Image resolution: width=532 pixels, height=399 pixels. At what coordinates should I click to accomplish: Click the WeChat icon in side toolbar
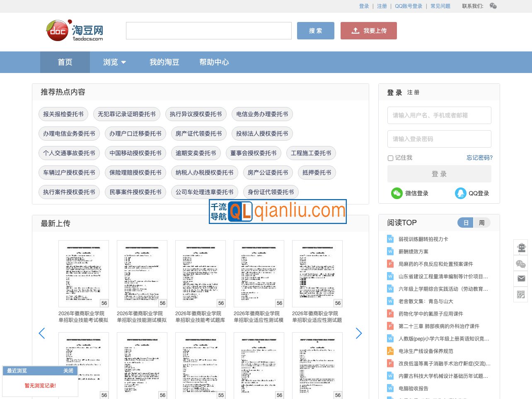pyautogui.click(x=521, y=264)
